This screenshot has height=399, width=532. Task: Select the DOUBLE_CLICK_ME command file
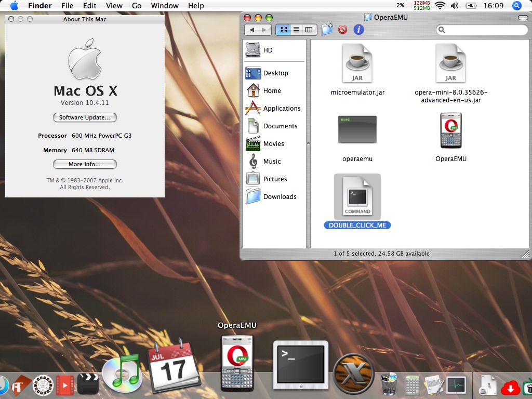[x=357, y=197]
